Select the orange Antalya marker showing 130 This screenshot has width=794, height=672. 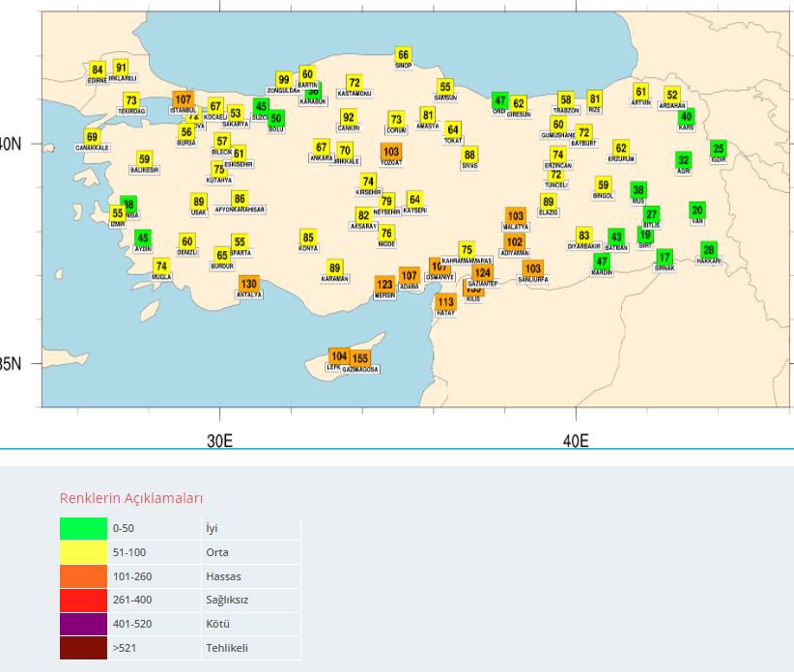coord(249,284)
